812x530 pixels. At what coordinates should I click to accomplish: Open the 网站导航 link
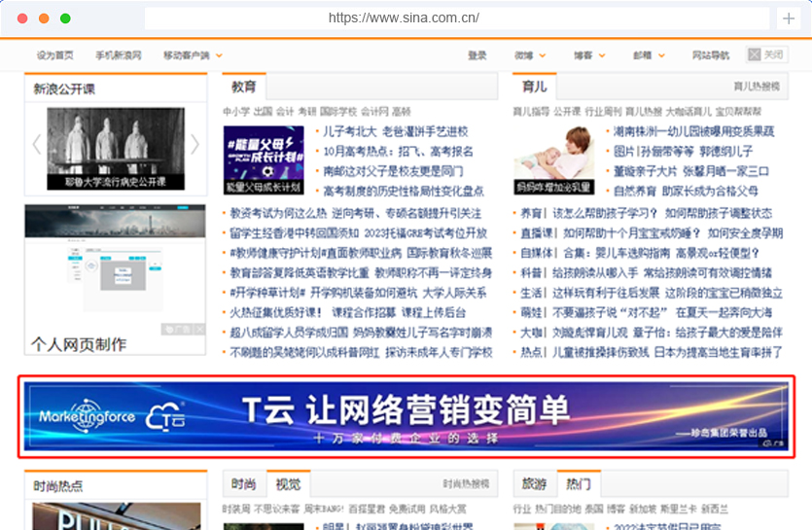(710, 55)
